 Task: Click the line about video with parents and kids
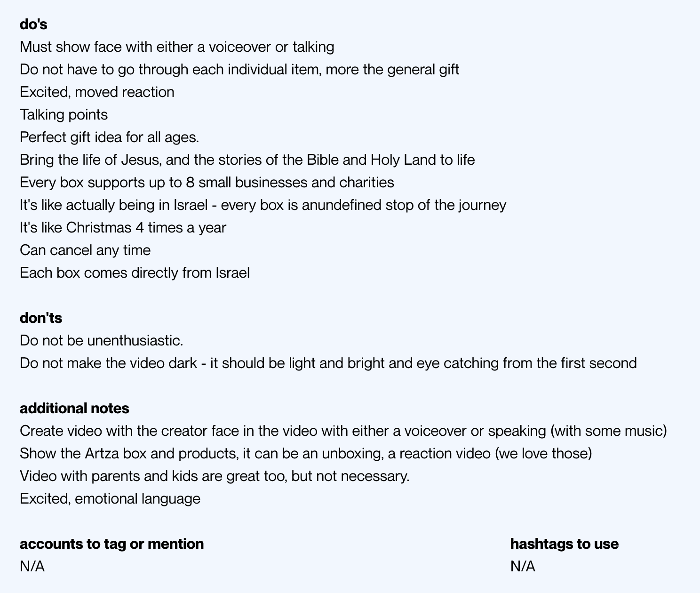[215, 476]
